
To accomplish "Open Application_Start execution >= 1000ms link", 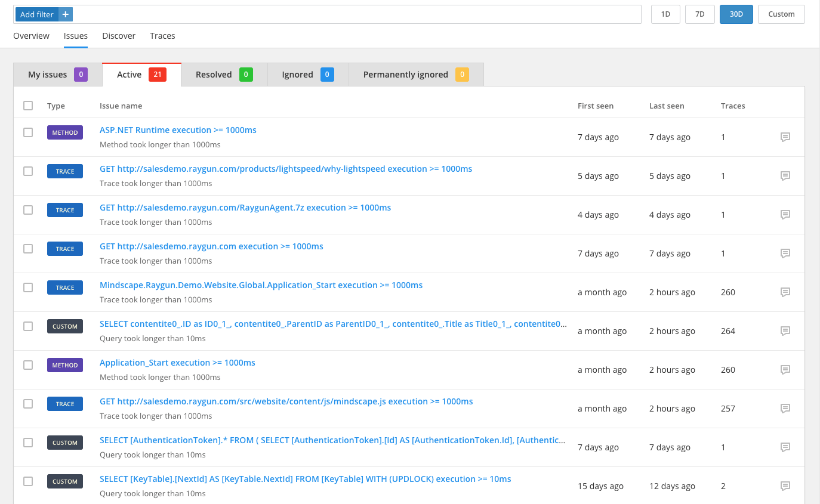I will tap(177, 363).
